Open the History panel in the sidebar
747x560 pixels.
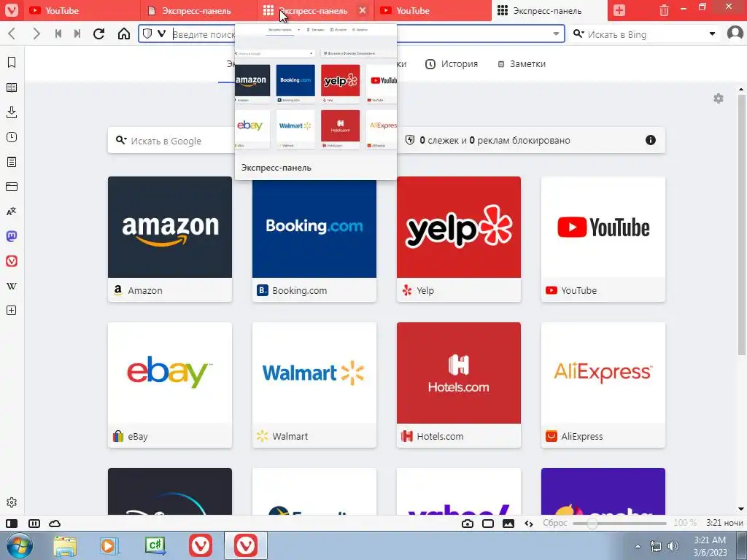click(12, 137)
